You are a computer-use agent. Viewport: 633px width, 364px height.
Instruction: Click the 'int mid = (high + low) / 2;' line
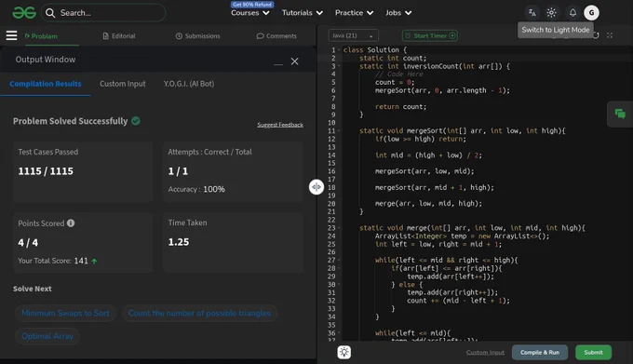click(x=428, y=155)
